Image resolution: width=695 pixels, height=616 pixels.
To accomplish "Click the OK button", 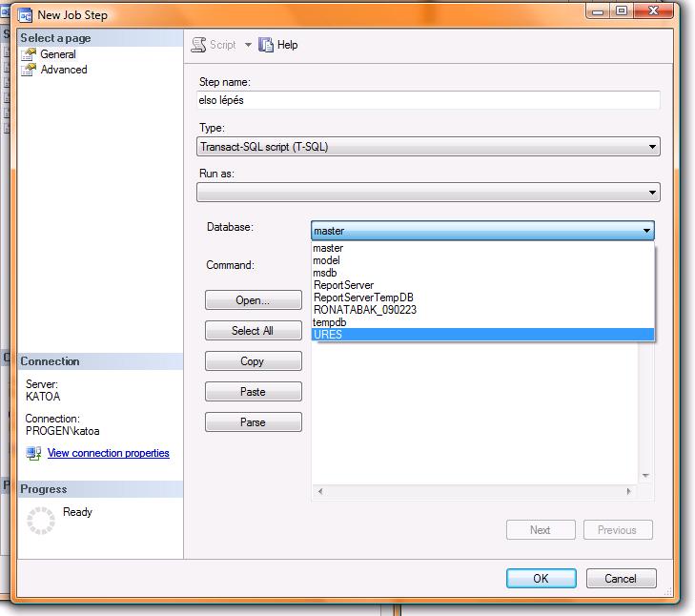I will coord(542,579).
